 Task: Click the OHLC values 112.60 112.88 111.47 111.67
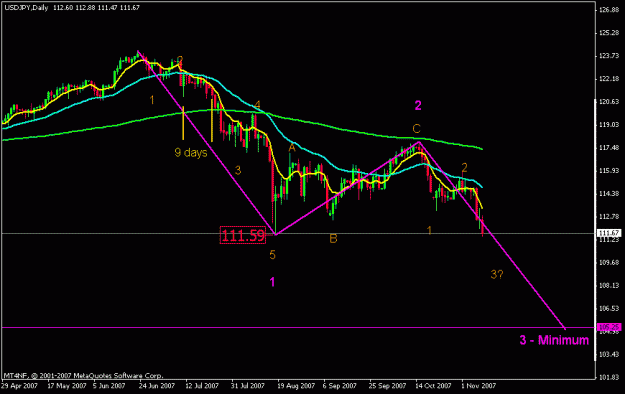click(x=96, y=8)
